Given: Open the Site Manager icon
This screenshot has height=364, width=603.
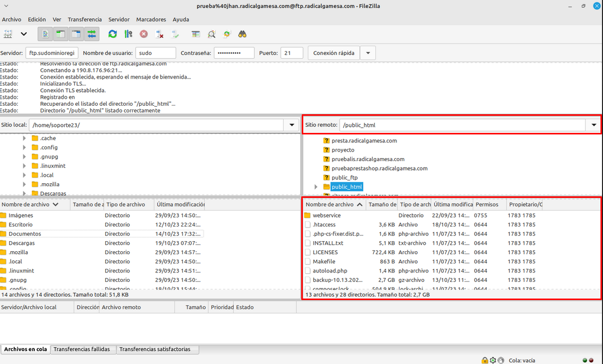Looking at the screenshot, I should pos(8,34).
